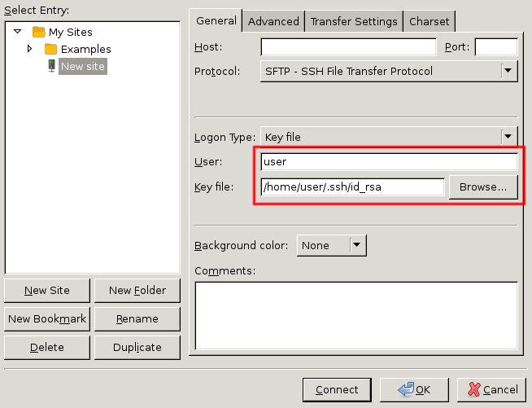
Task: Click the Rename button
Action: (x=137, y=319)
